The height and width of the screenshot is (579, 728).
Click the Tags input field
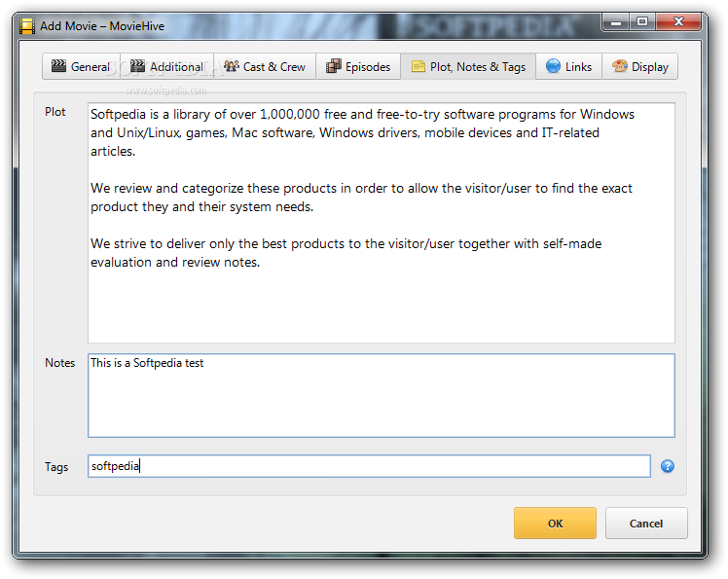[369, 466]
